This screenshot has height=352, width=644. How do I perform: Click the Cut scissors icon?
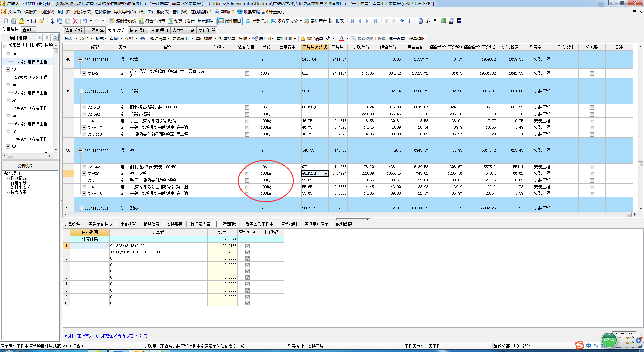[52, 21]
